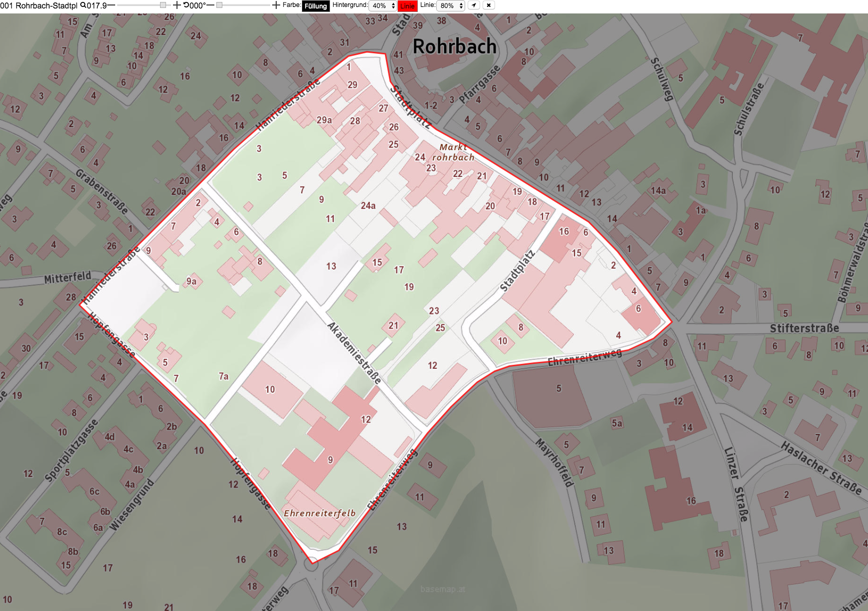Click the Ehrenreiterfeld label on map

[320, 513]
